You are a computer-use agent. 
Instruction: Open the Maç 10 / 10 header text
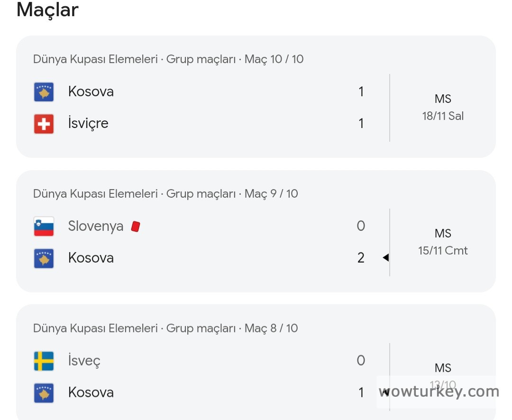pos(168,59)
